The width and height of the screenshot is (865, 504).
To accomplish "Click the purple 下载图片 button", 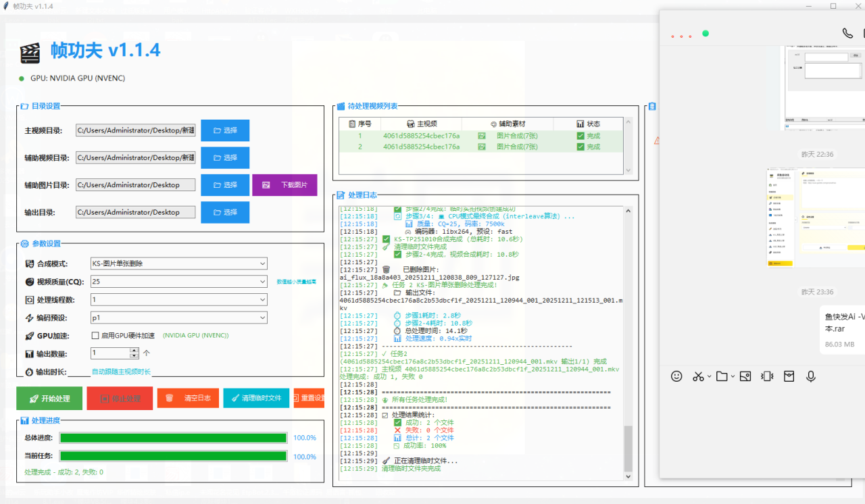I will click(x=285, y=185).
